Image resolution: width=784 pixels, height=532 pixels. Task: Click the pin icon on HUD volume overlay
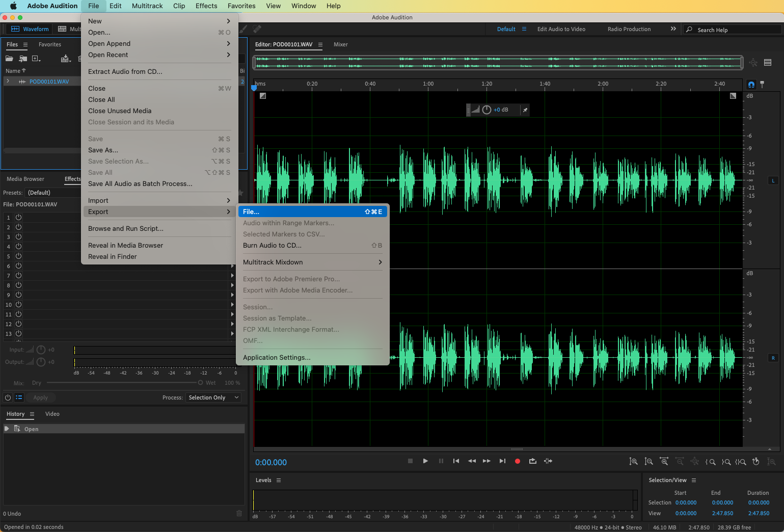[525, 110]
